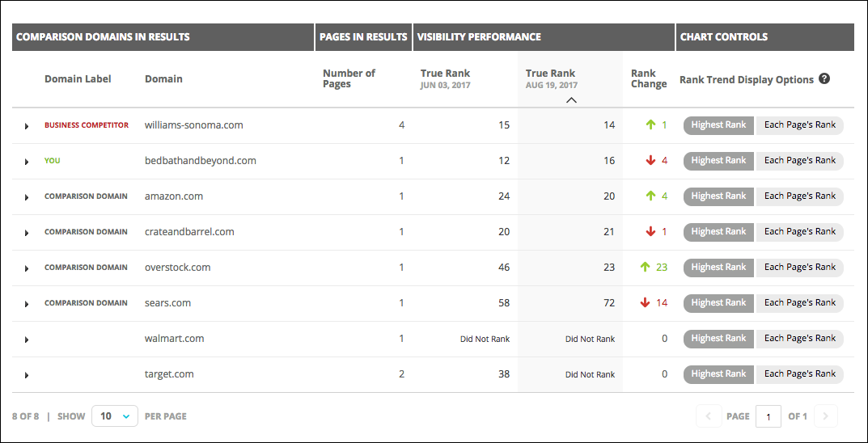The width and height of the screenshot is (868, 443).
Task: Click the walmart.com domain name
Action: [175, 339]
